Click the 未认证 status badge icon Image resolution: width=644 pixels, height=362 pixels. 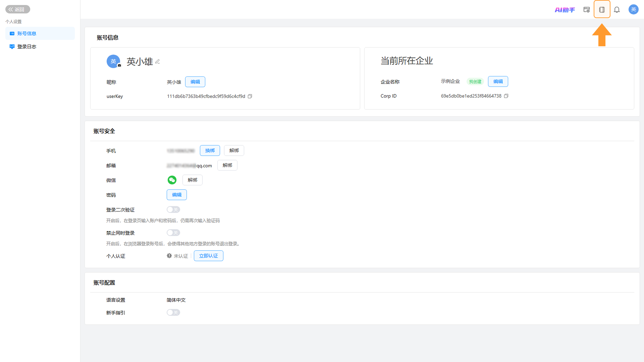pos(169,256)
